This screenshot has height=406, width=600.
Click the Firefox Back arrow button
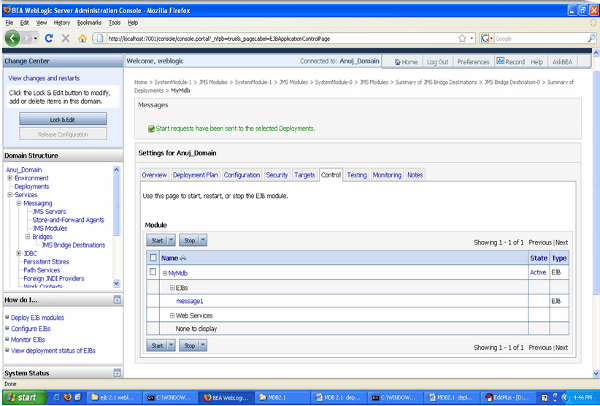[12, 38]
